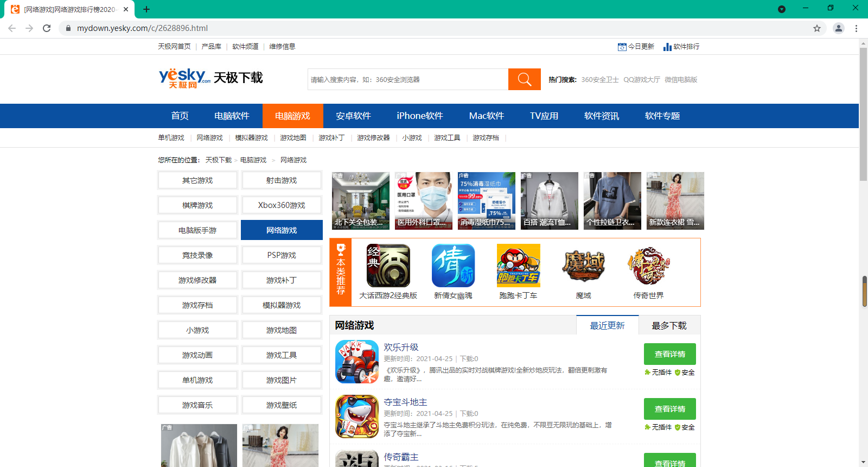The width and height of the screenshot is (868, 467).
Task: Switch to 最多下载 tab
Action: tap(669, 325)
